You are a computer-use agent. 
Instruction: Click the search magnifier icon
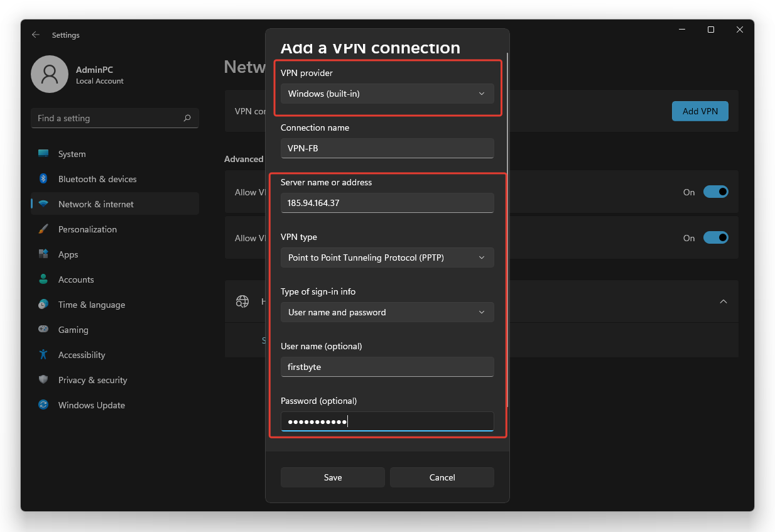tap(187, 118)
